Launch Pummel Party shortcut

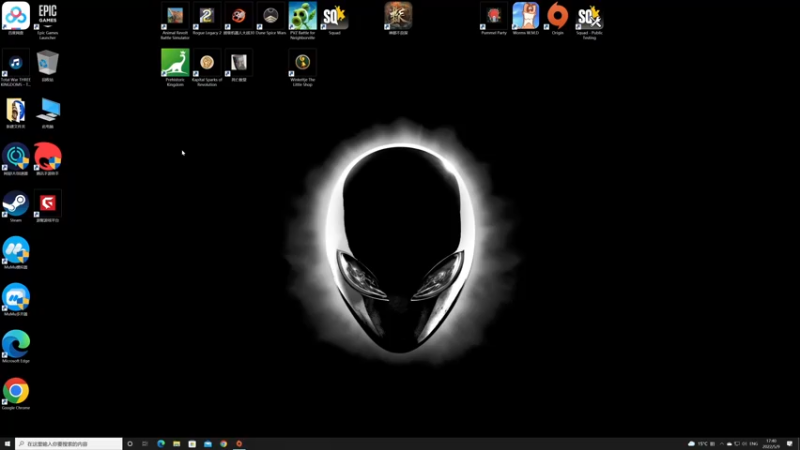click(x=493, y=18)
